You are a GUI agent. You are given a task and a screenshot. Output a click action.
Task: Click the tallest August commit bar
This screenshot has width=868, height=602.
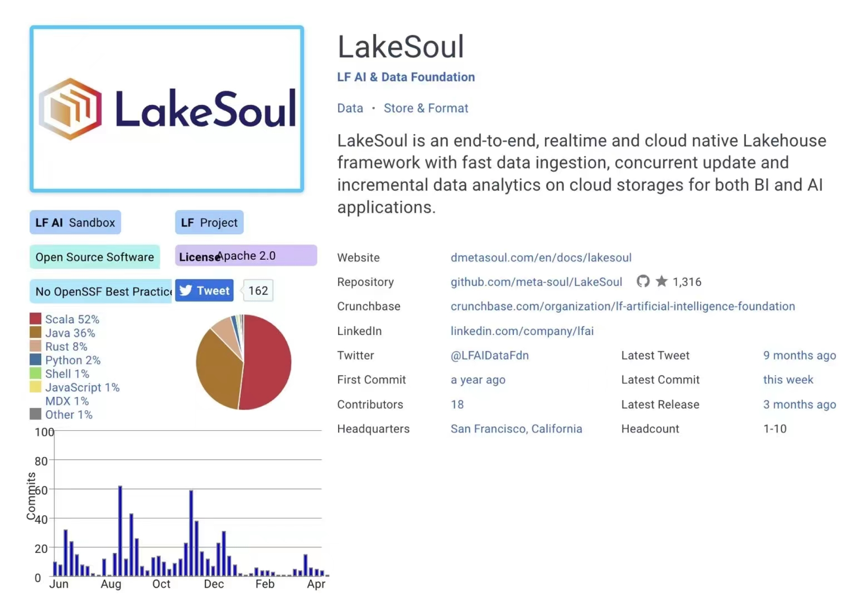tap(120, 531)
